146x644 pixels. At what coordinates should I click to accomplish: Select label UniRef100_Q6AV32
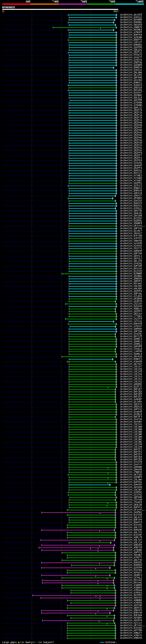(x=131, y=607)
